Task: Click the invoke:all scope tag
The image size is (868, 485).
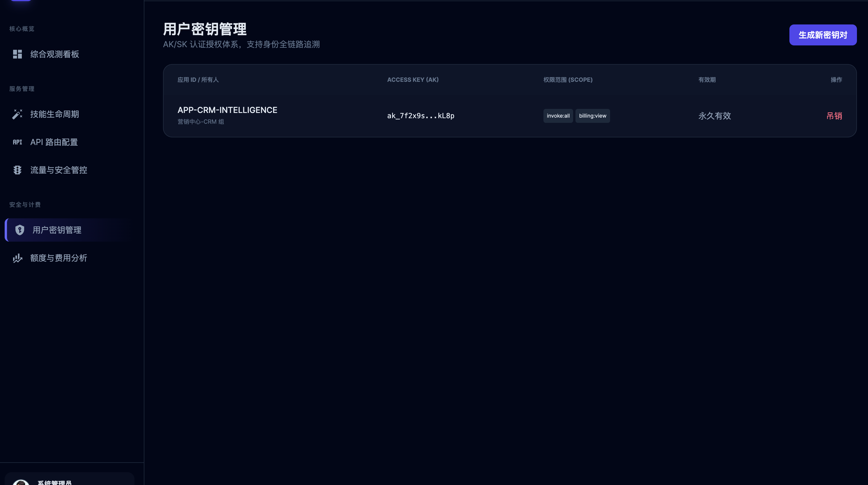Action: [558, 116]
